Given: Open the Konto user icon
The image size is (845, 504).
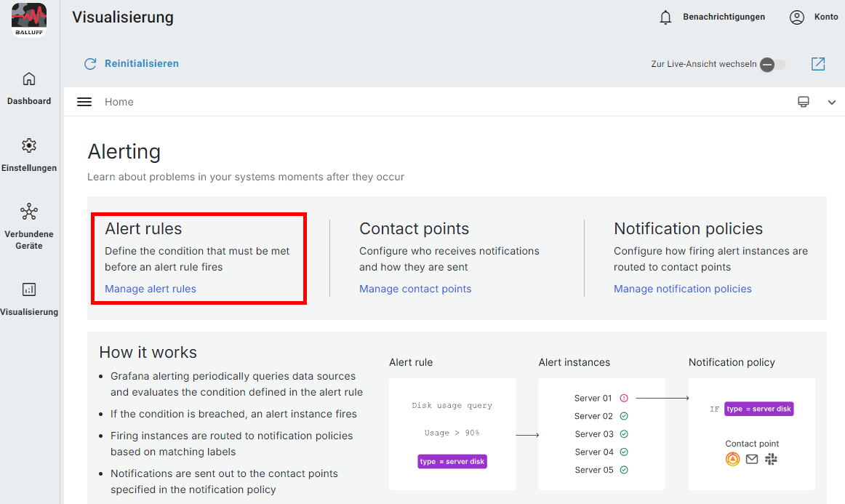Looking at the screenshot, I should (797, 17).
